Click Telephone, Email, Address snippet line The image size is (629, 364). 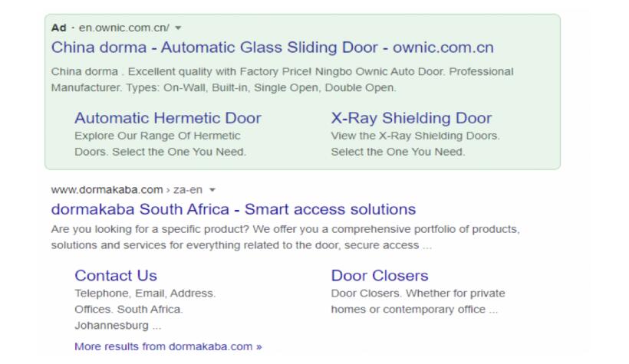tap(145, 293)
